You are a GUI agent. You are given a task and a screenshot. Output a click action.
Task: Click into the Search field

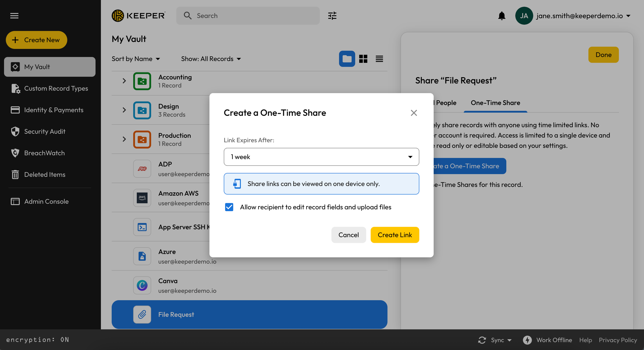coord(252,16)
